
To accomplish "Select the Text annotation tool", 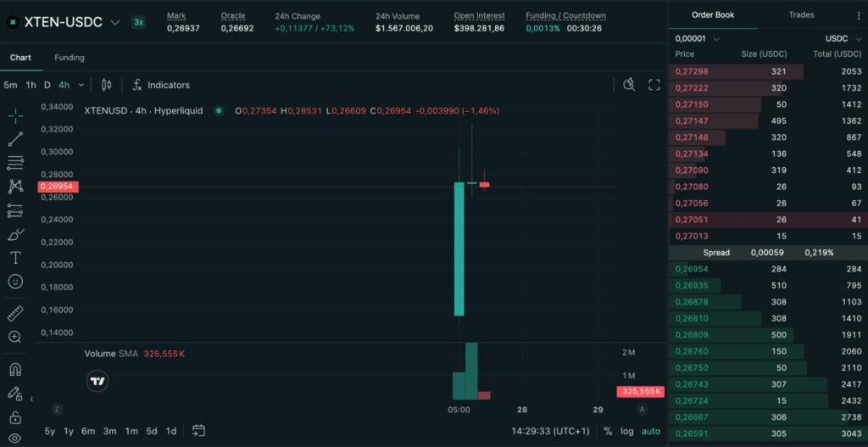I will pos(15,258).
